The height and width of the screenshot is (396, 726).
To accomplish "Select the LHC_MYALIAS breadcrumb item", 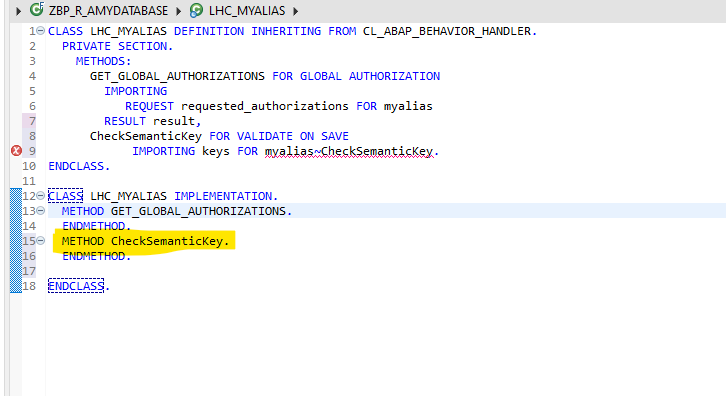I will tap(247, 11).
